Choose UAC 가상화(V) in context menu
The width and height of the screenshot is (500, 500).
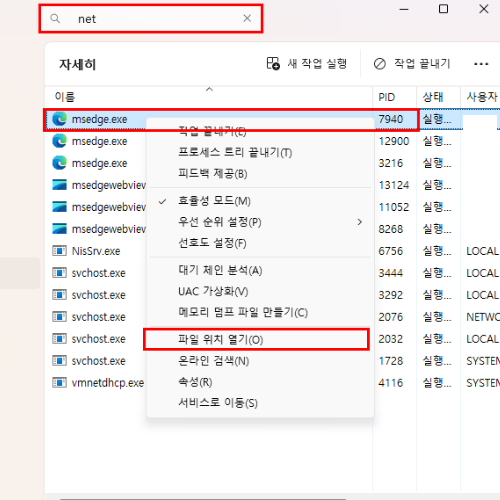(x=213, y=291)
